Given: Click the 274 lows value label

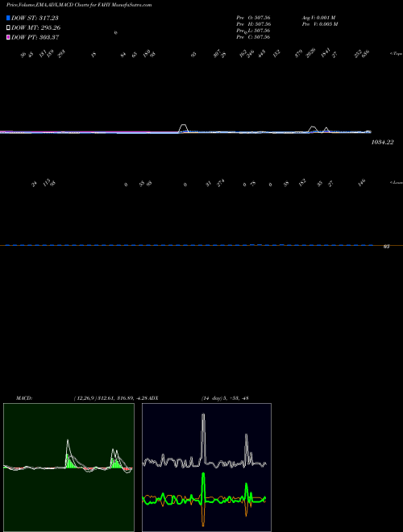Looking at the screenshot, I should tap(221, 183).
